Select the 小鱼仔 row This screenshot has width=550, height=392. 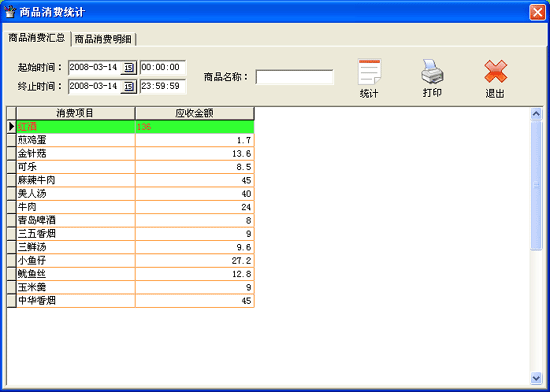[135, 260]
